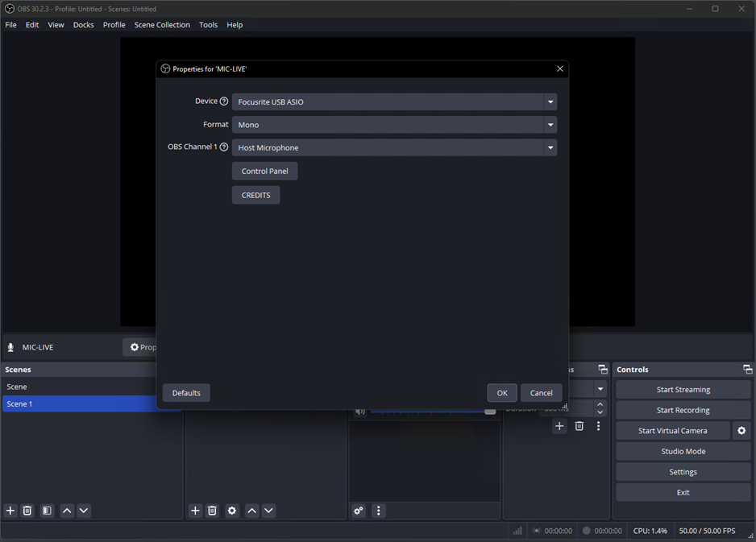Image resolution: width=756 pixels, height=542 pixels.
Task: Open virtual camera settings gear icon
Action: pos(741,431)
